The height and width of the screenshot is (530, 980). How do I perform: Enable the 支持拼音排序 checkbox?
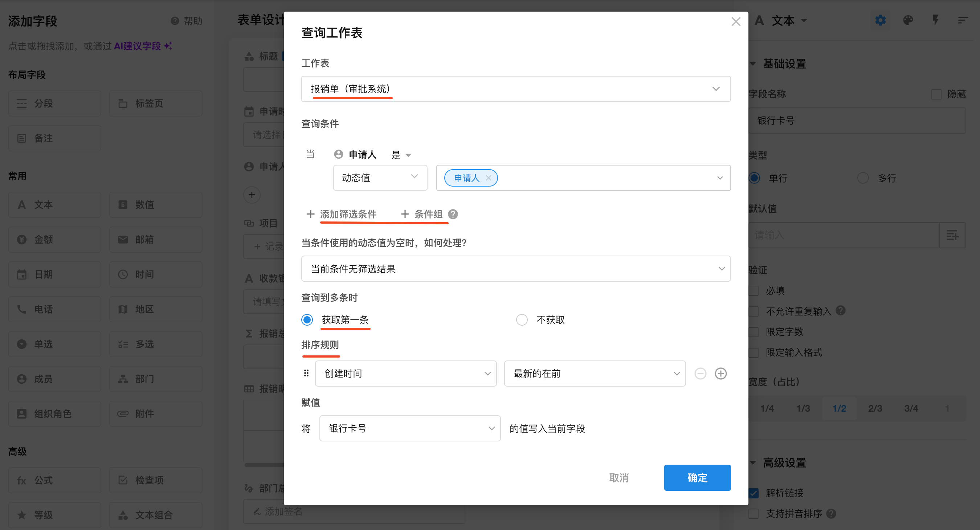click(754, 514)
